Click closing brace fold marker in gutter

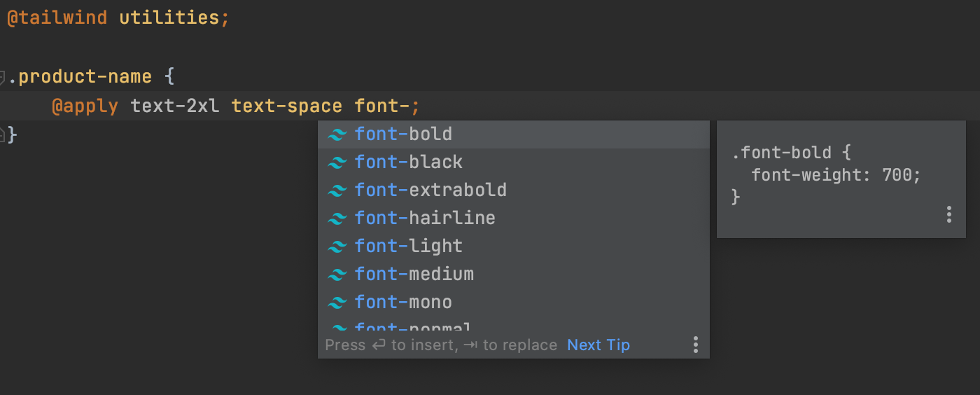coord(3,133)
